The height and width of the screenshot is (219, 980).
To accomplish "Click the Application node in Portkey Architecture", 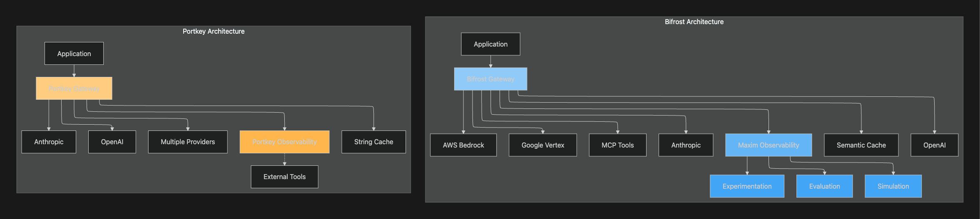I will click(x=74, y=54).
